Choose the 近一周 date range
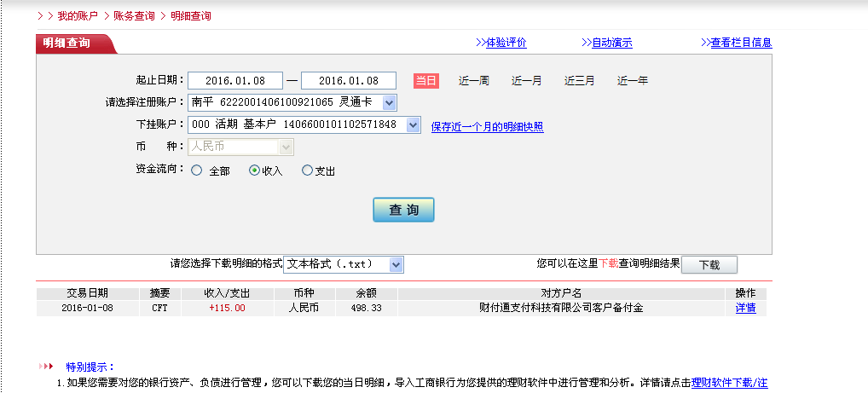This screenshot has width=868, height=393. pos(473,81)
